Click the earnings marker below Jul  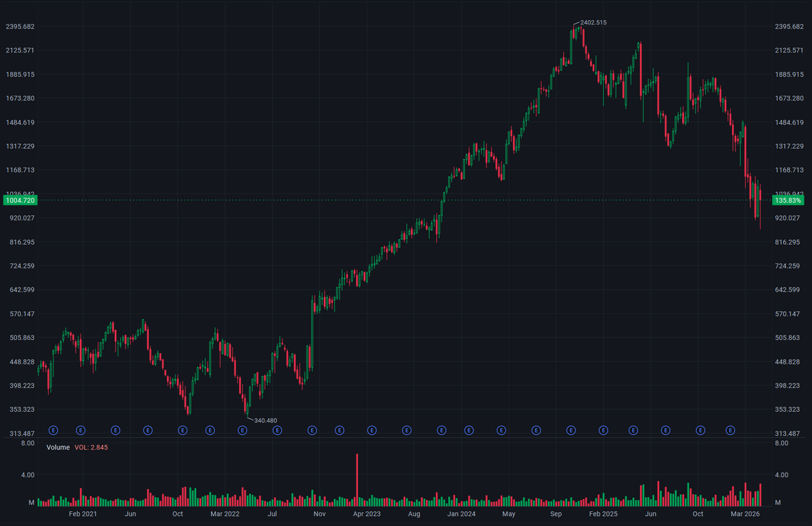tap(277, 430)
